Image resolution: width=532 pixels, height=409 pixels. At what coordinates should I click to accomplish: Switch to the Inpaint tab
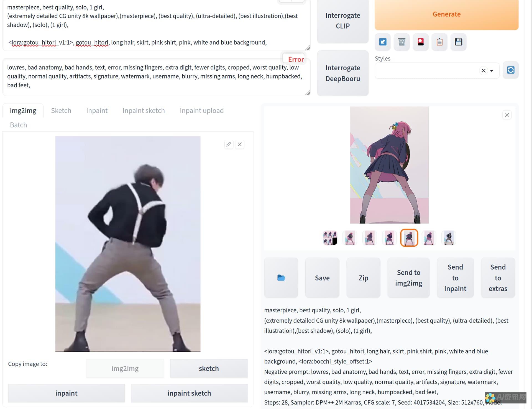click(97, 110)
